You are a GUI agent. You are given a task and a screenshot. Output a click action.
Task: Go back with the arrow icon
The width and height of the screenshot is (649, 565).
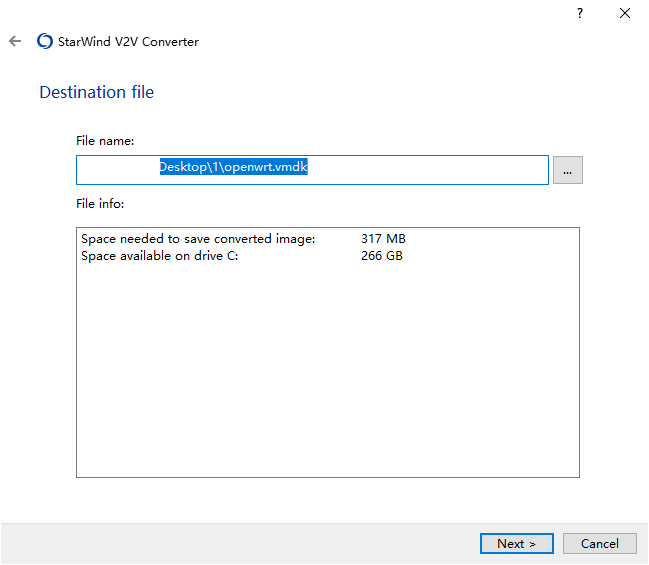(x=15, y=41)
